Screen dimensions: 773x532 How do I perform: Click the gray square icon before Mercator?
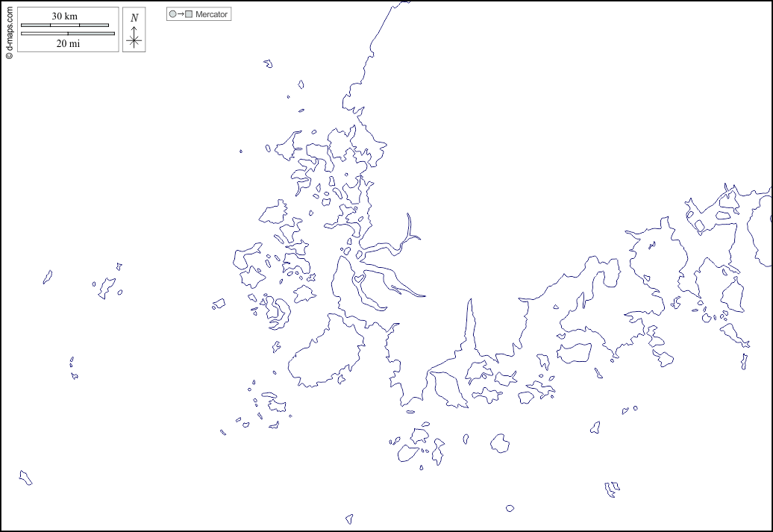(189, 14)
